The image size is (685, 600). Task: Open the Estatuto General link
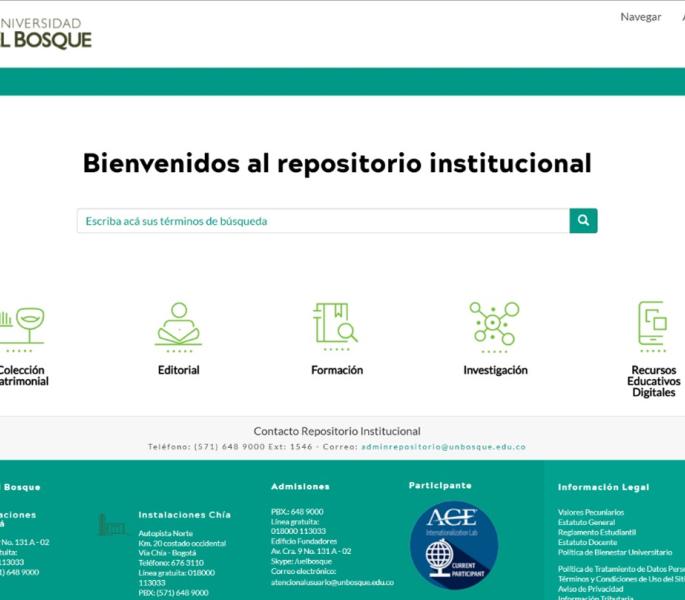pos(586,522)
